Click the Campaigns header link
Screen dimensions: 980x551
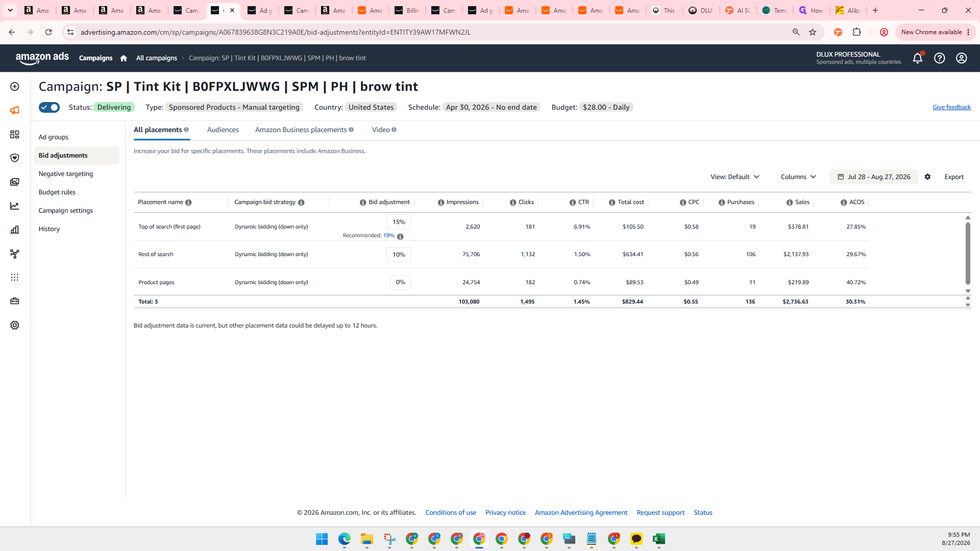click(95, 58)
